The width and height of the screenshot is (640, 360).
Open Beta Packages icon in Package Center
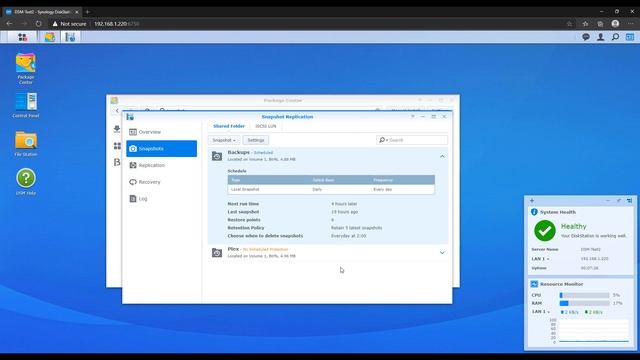tap(117, 162)
